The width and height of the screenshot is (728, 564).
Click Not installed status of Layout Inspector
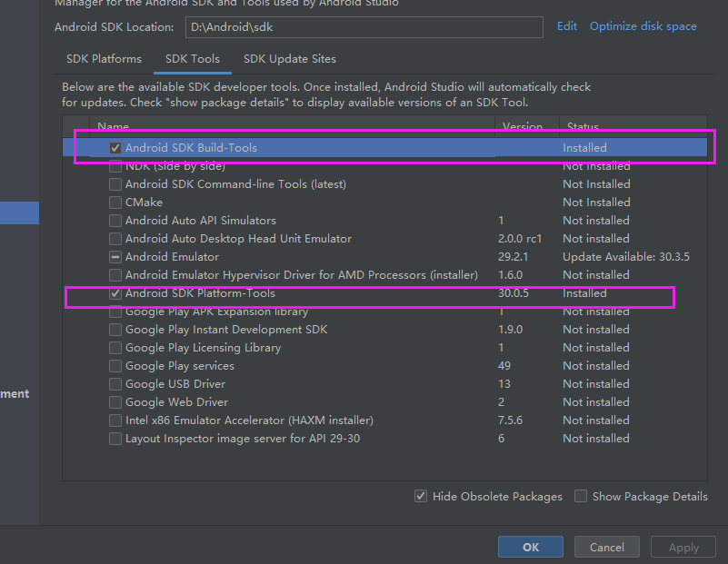pyautogui.click(x=596, y=439)
